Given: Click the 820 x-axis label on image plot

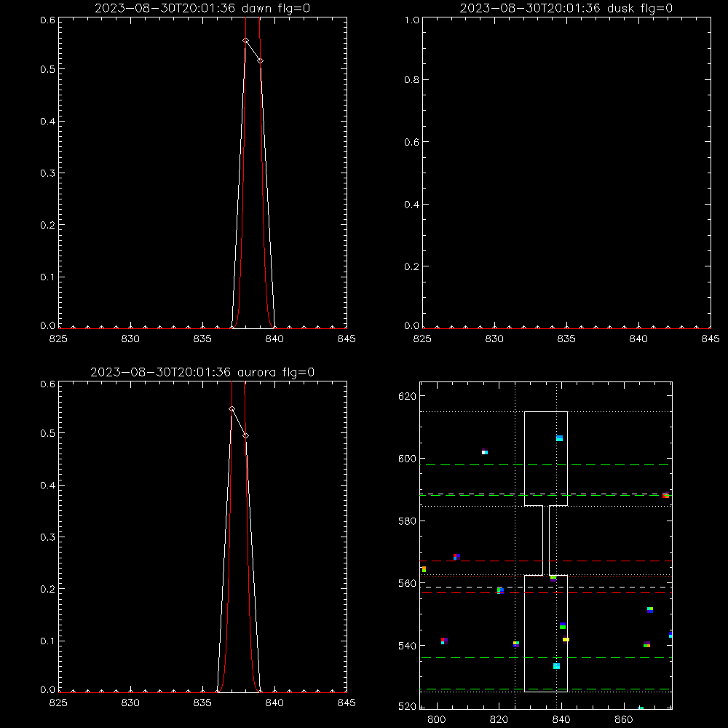Looking at the screenshot, I should (499, 720).
